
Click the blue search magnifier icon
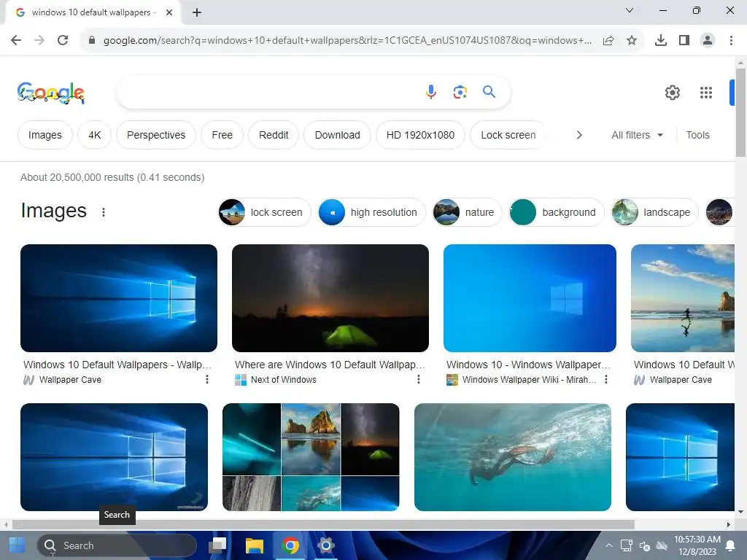tap(489, 91)
